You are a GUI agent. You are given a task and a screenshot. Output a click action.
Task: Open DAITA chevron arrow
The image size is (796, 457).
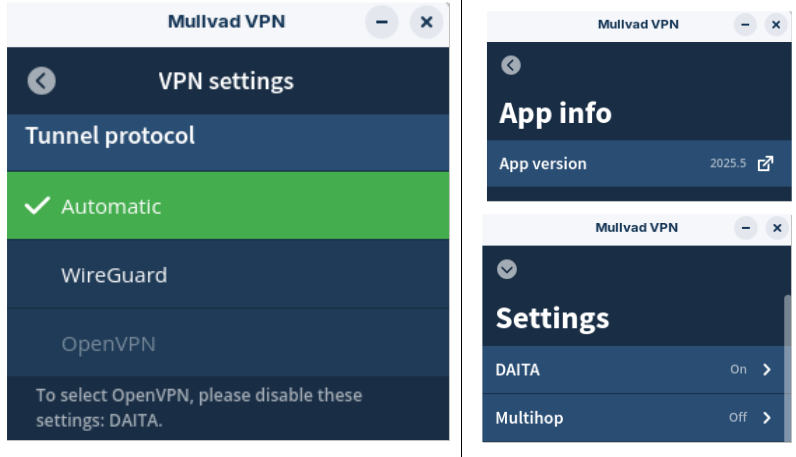pos(767,370)
